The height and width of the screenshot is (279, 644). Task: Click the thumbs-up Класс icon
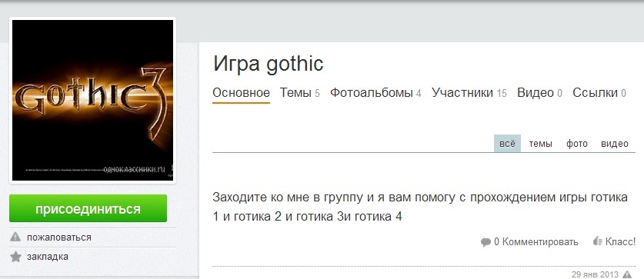click(x=598, y=241)
